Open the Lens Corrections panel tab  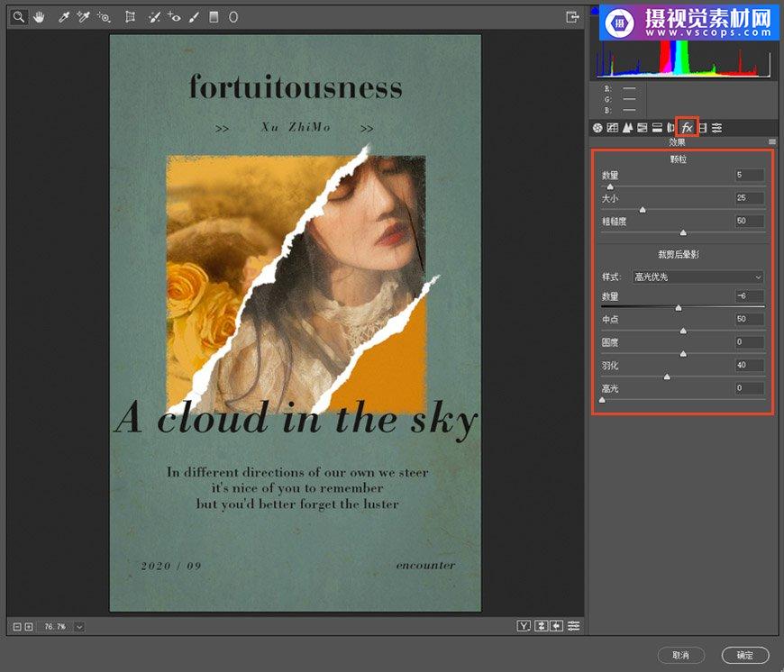tap(671, 128)
